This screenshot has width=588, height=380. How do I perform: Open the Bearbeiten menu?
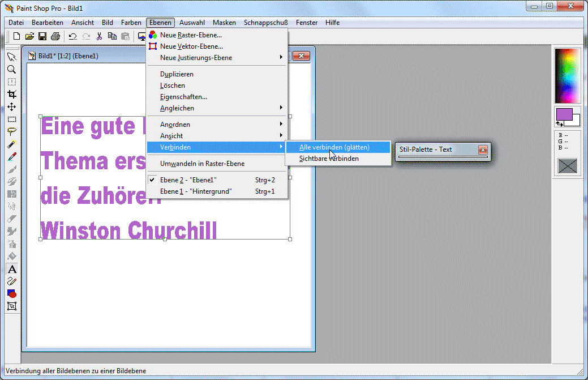click(x=47, y=23)
